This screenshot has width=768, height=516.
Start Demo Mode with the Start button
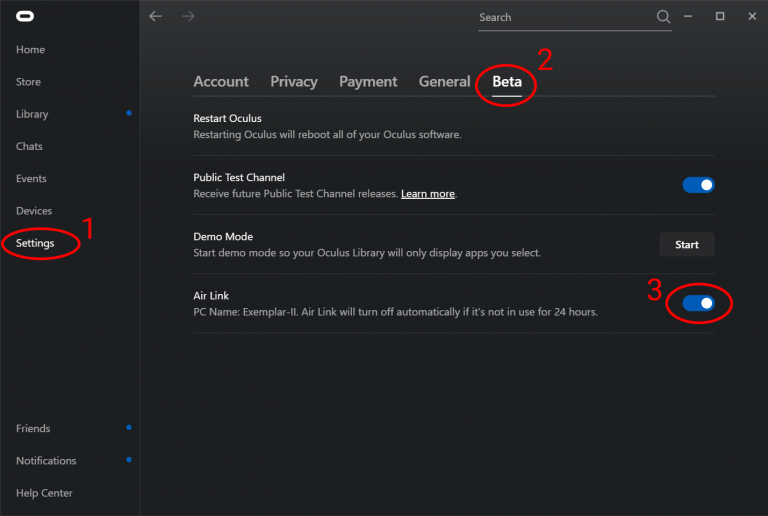pos(687,244)
